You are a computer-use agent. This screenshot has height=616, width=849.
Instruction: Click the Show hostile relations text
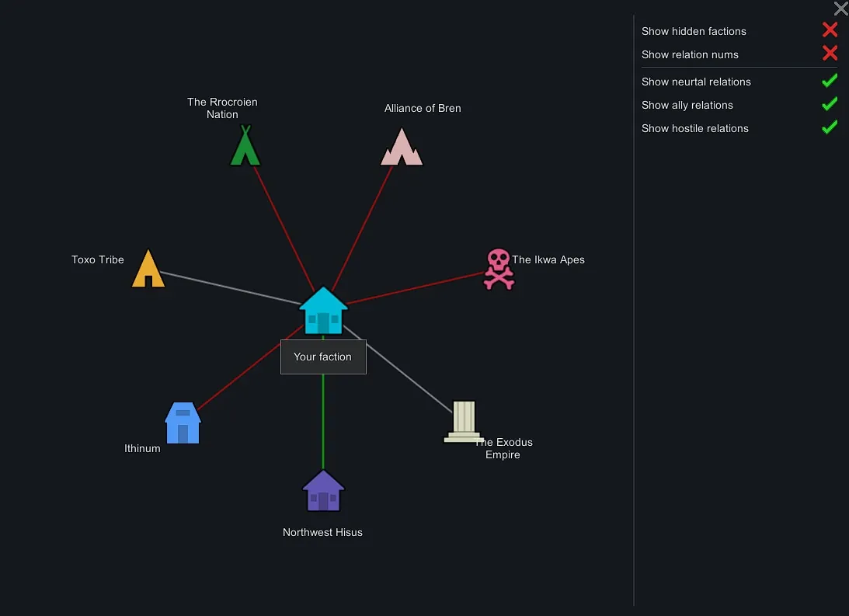tap(694, 129)
